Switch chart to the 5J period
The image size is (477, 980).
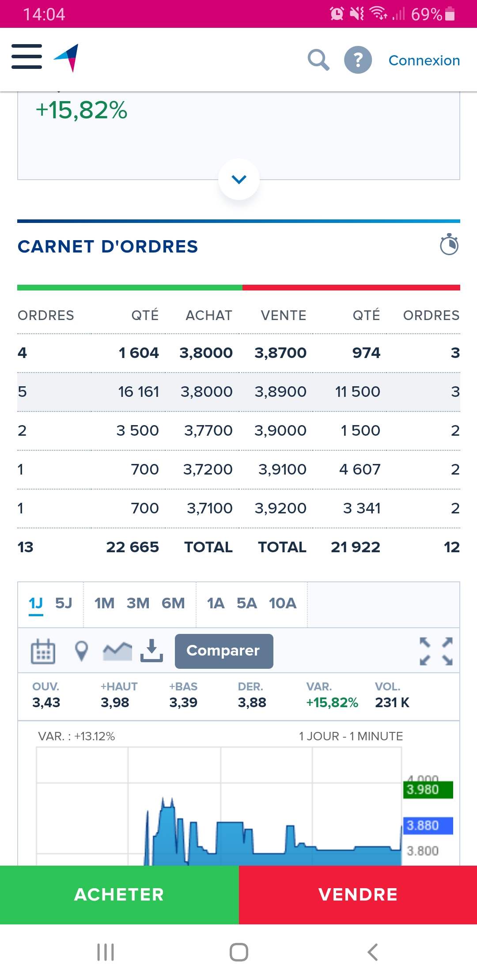click(x=64, y=603)
